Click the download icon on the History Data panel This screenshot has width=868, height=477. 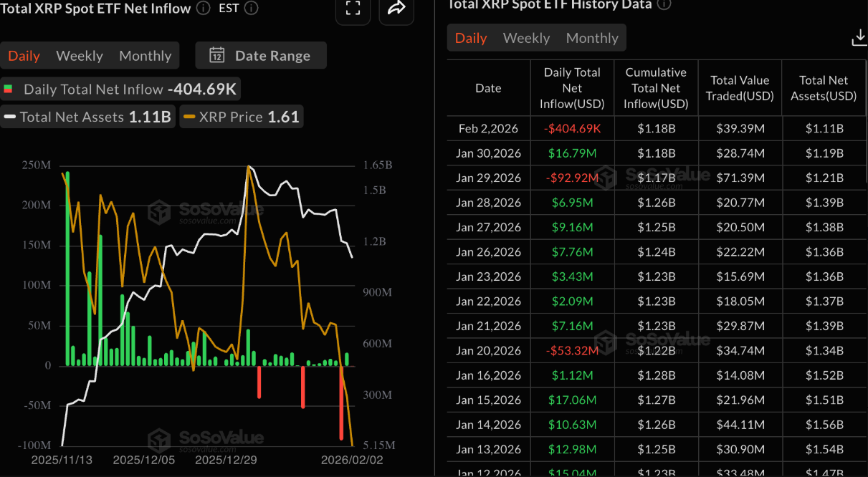[x=859, y=37]
